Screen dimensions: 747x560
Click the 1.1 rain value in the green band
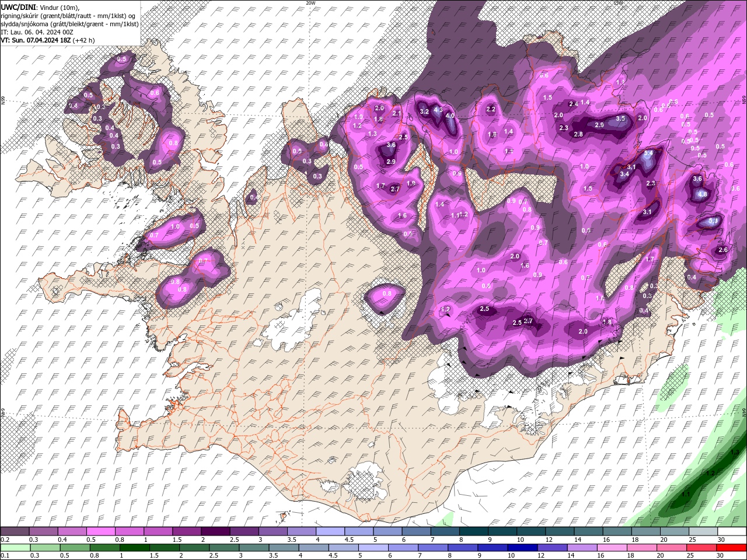click(686, 494)
